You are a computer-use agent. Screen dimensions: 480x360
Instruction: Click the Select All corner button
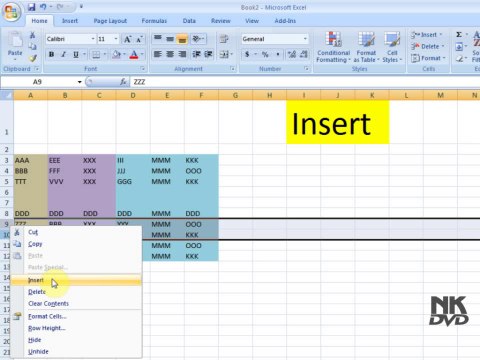7,95
